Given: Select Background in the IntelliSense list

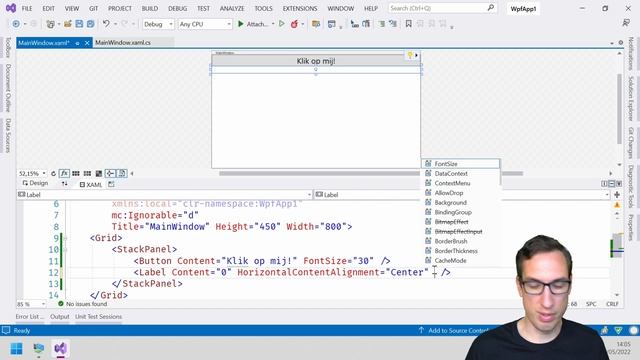Looking at the screenshot, I should (460, 202).
